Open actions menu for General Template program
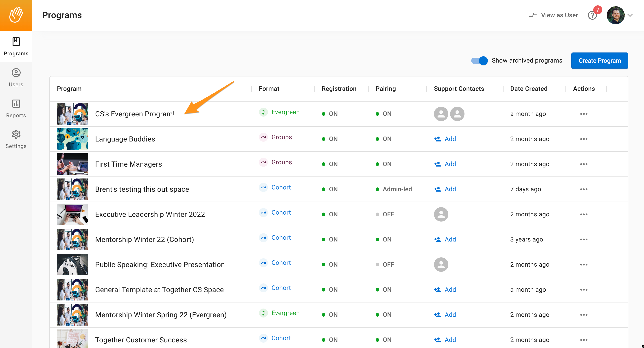 pos(583,290)
